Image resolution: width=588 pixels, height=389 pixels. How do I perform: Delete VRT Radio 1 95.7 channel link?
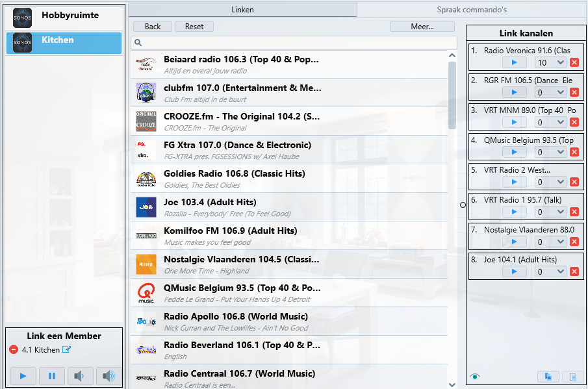coord(574,212)
